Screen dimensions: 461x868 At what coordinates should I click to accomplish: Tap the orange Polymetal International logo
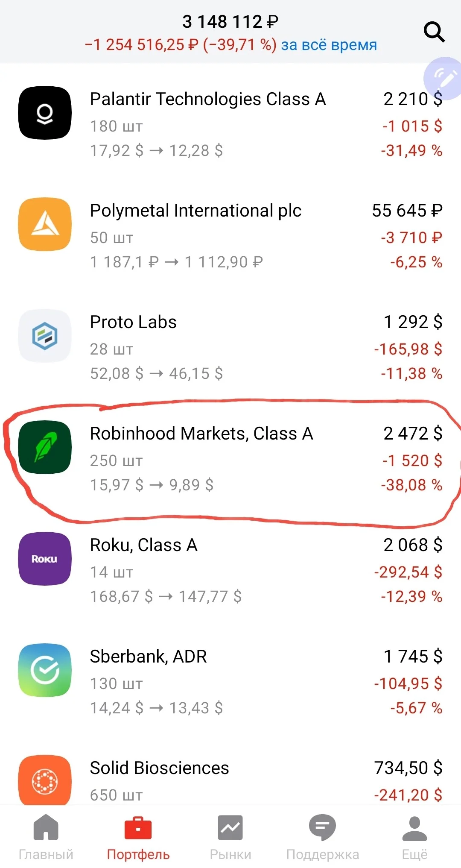pyautogui.click(x=45, y=224)
